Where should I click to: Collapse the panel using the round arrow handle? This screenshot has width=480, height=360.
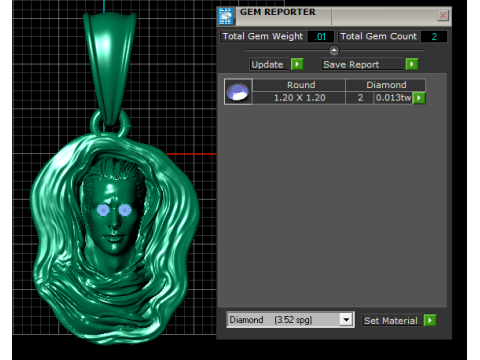334,50
